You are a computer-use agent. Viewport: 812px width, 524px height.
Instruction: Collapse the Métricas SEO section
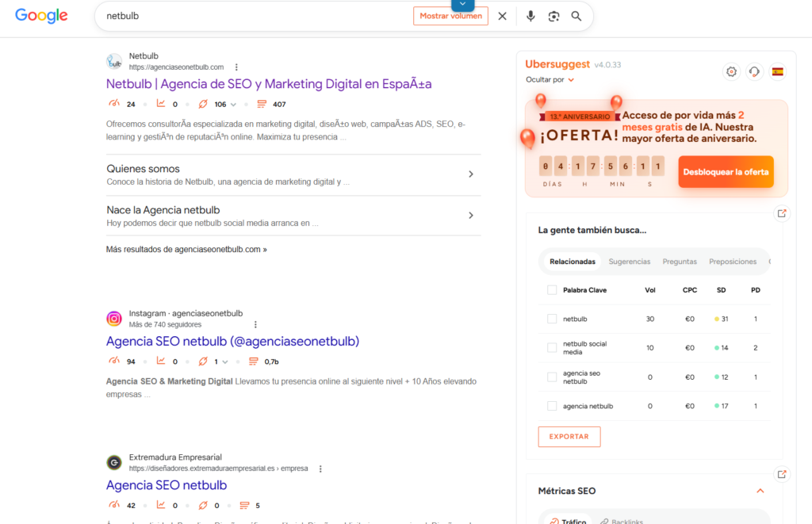click(760, 491)
